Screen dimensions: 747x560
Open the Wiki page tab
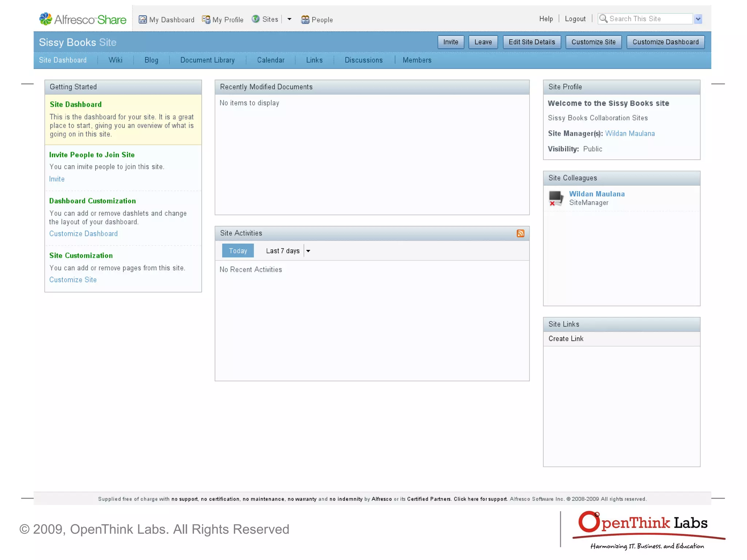click(x=115, y=60)
